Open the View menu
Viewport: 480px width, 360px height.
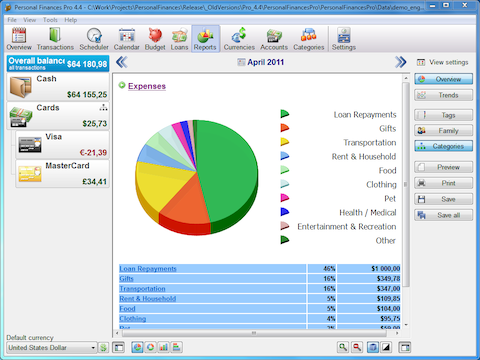pos(29,20)
